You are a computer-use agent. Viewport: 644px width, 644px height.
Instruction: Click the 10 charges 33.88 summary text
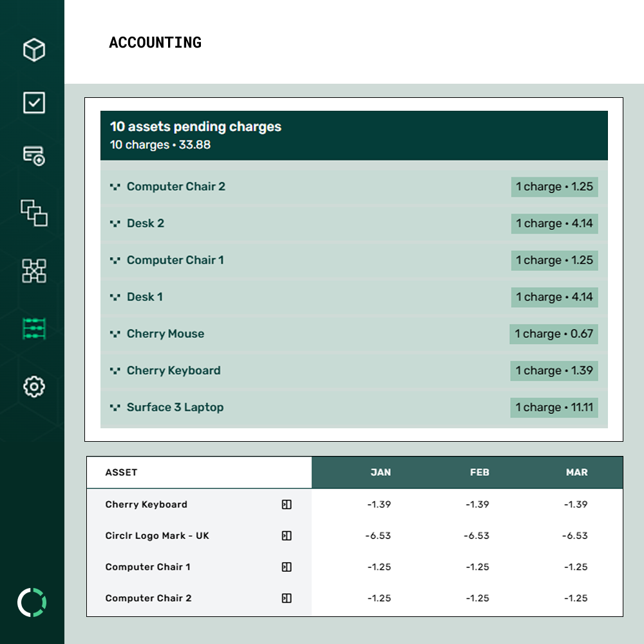pos(160,144)
